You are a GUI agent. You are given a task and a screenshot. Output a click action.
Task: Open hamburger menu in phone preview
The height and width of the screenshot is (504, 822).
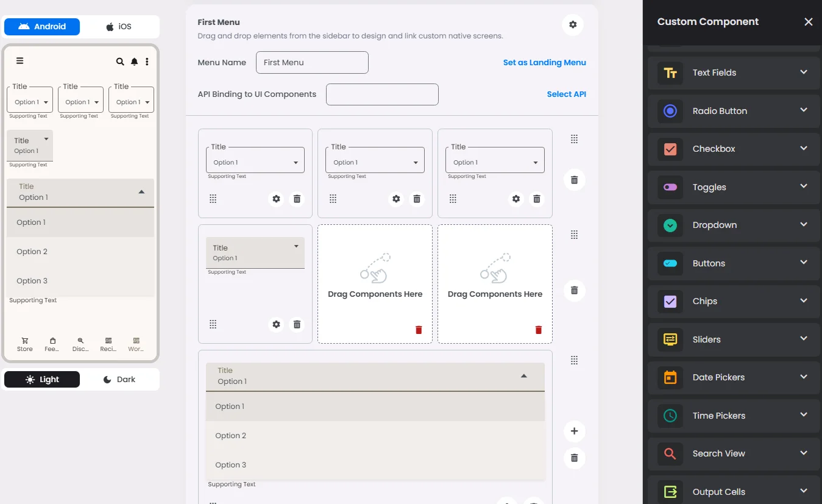[20, 61]
